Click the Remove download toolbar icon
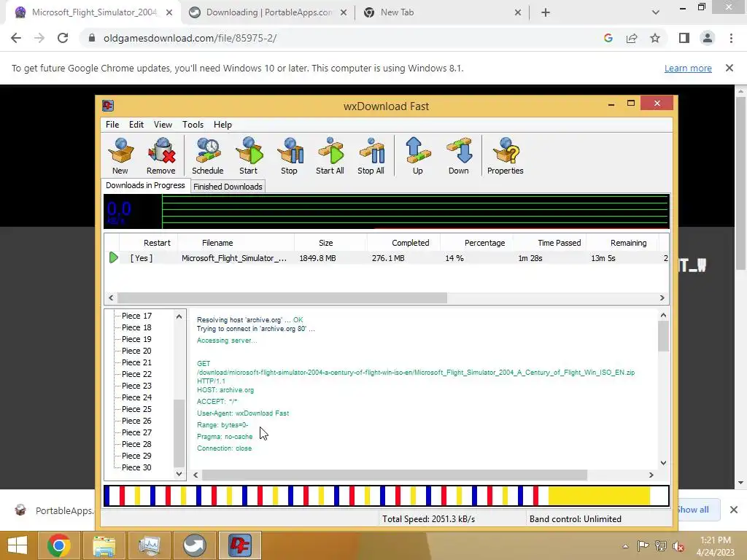Image resolution: width=747 pixels, height=560 pixels. 161,156
